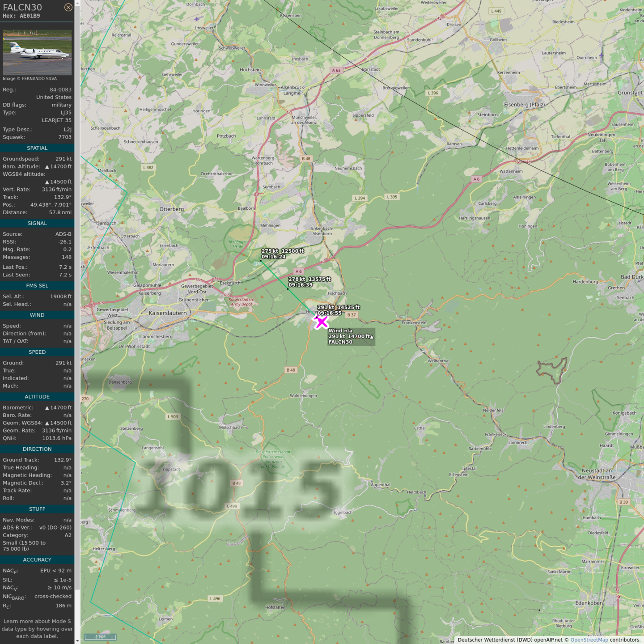Click the A 63 highway shield
This screenshot has height=644, width=644.
pyautogui.click(x=336, y=70)
